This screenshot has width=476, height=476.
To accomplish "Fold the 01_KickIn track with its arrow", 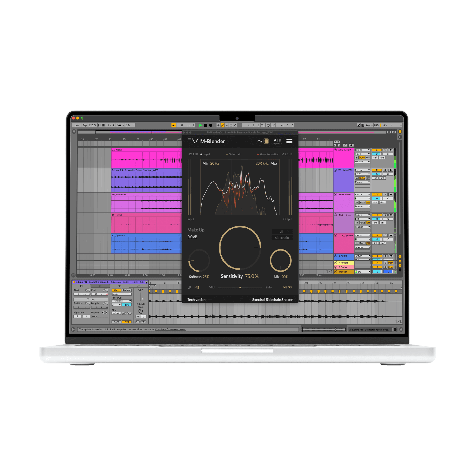I will click(x=335, y=150).
